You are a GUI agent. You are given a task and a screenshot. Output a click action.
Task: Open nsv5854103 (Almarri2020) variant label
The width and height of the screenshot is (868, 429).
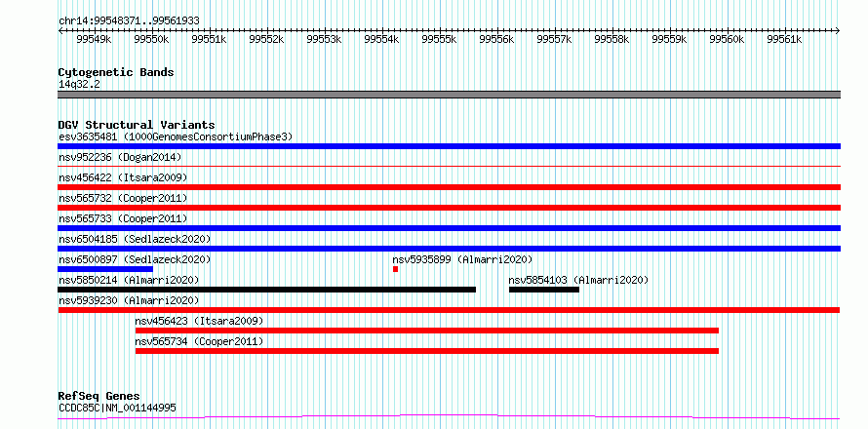click(x=578, y=280)
